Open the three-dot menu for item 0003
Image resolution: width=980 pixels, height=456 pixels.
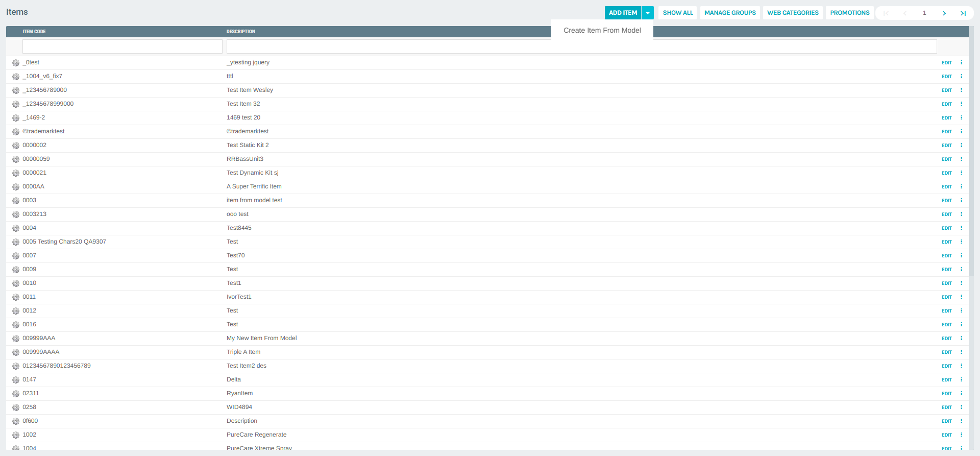[961, 201]
